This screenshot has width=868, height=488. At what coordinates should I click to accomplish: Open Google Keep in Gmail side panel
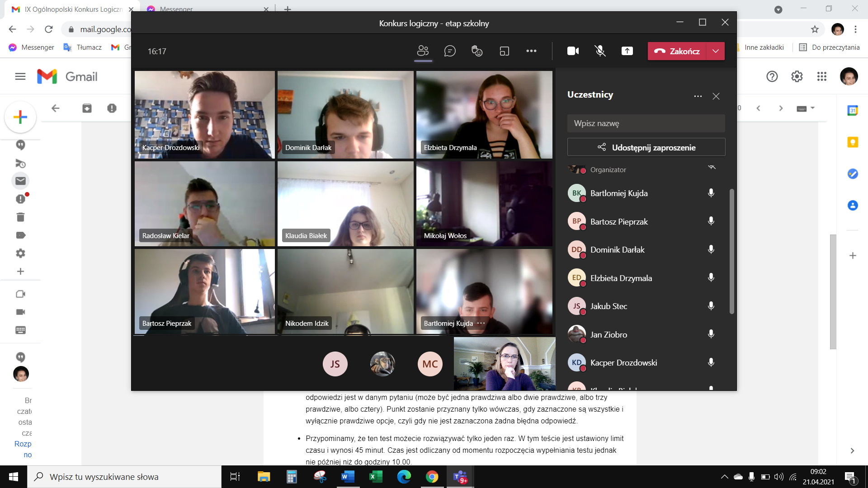click(853, 142)
